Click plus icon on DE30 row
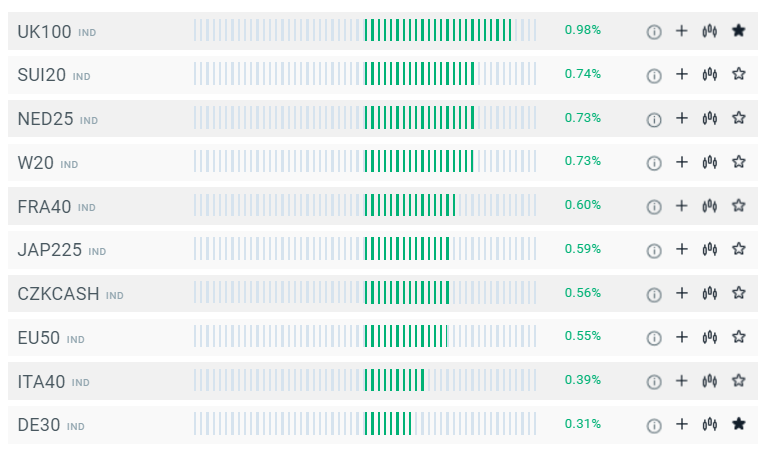This screenshot has width=770, height=454. click(682, 424)
